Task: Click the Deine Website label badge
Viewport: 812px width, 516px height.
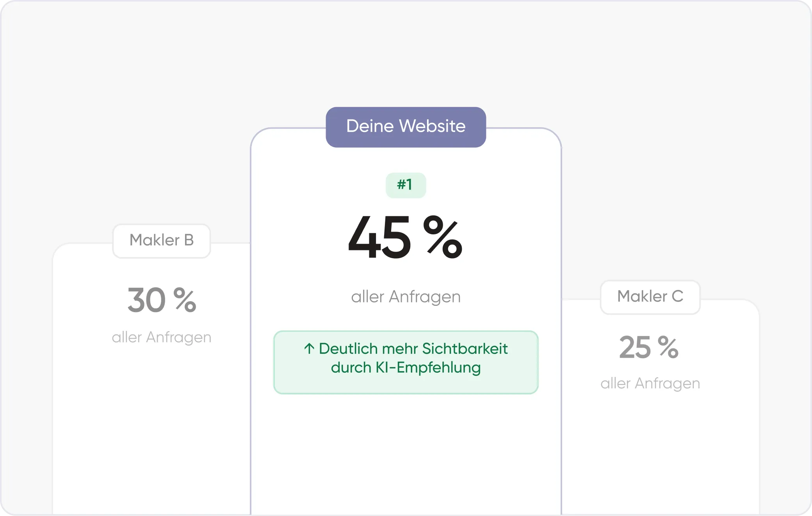Action: pos(406,127)
